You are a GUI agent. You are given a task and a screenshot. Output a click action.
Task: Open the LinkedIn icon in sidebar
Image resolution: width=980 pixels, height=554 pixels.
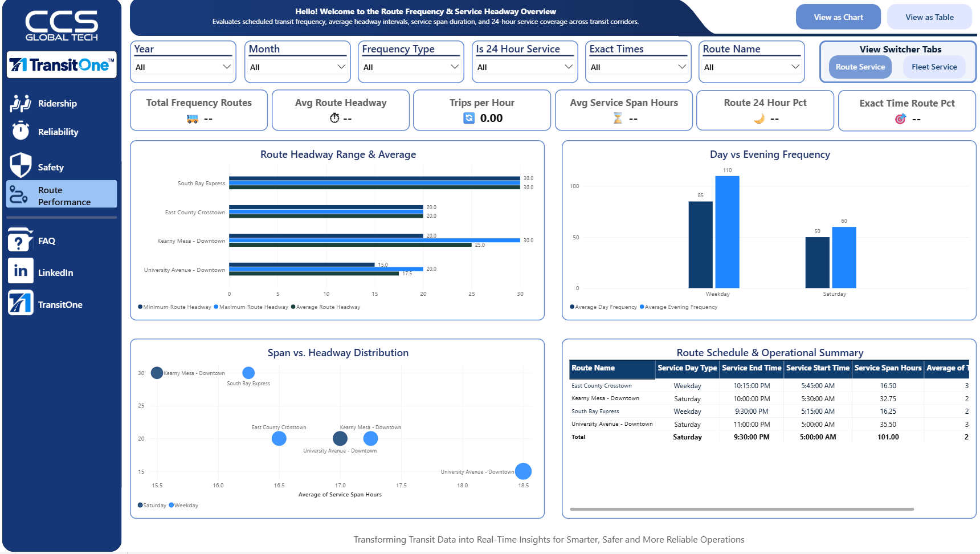[21, 271]
